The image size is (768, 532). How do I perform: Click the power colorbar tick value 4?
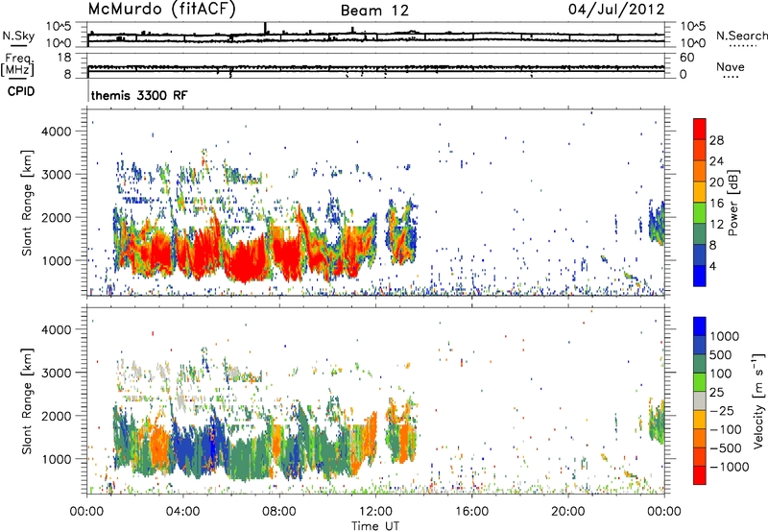coord(712,266)
